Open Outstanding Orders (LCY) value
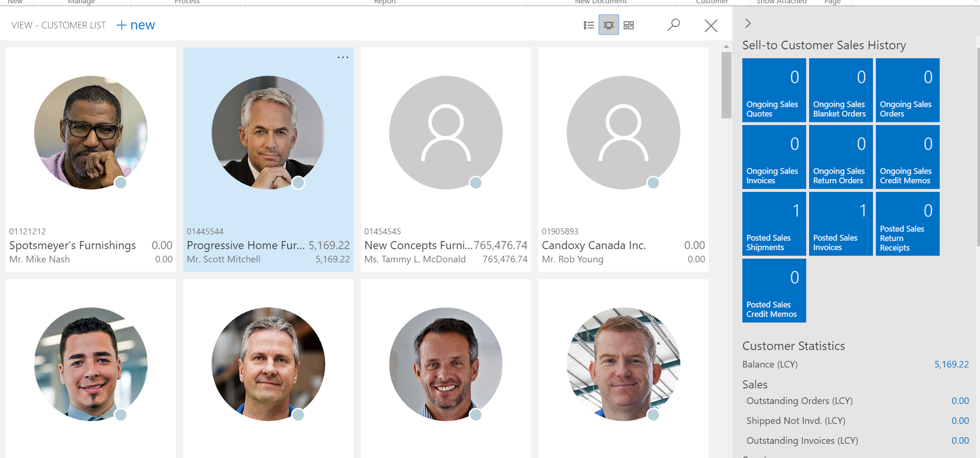Image resolution: width=980 pixels, height=458 pixels. (x=960, y=401)
